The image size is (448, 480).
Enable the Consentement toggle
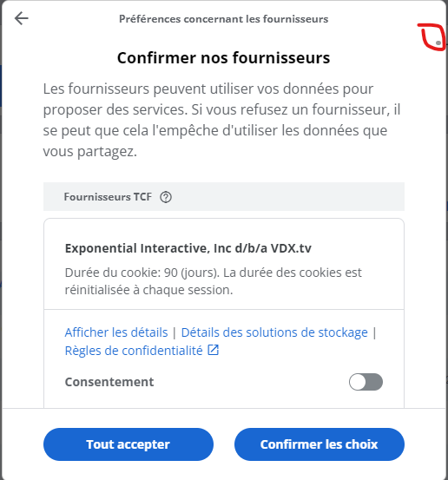click(x=366, y=382)
